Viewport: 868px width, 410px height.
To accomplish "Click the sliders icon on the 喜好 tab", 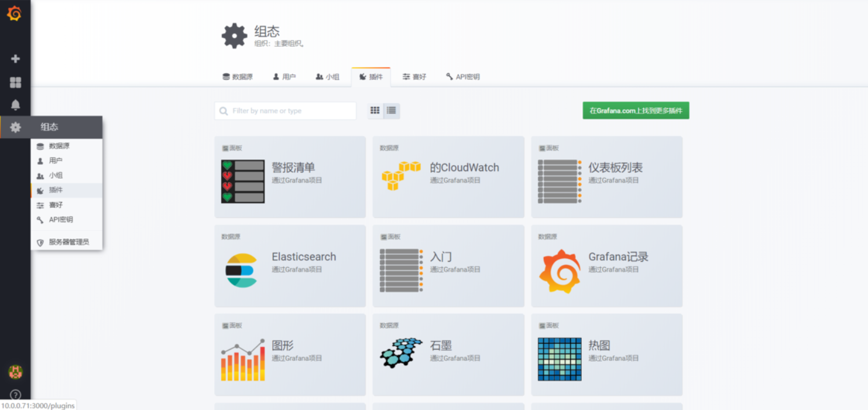I will click(x=406, y=77).
